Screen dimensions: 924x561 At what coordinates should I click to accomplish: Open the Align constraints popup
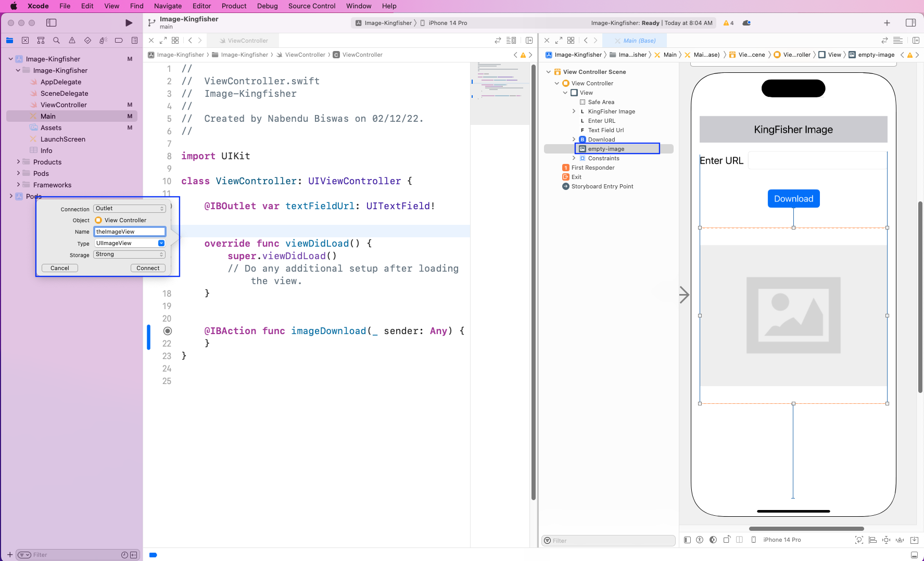click(x=873, y=540)
